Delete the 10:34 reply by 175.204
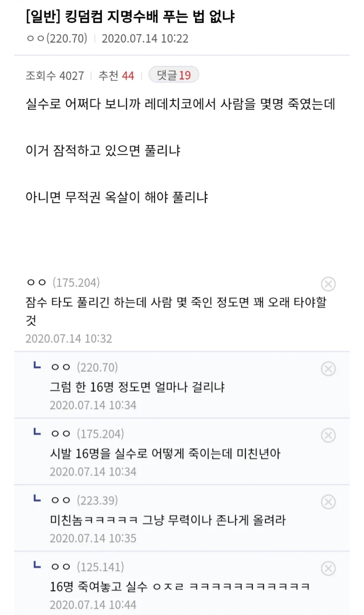 328,435
